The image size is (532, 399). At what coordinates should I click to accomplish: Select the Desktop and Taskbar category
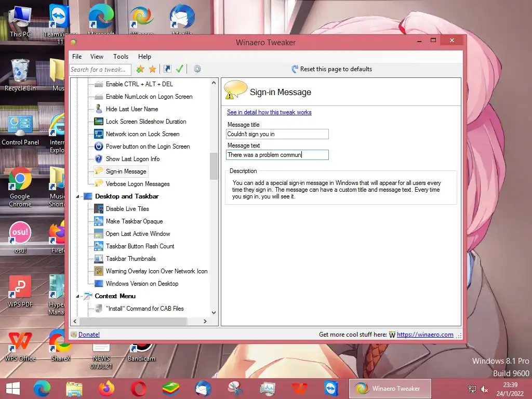[127, 196]
